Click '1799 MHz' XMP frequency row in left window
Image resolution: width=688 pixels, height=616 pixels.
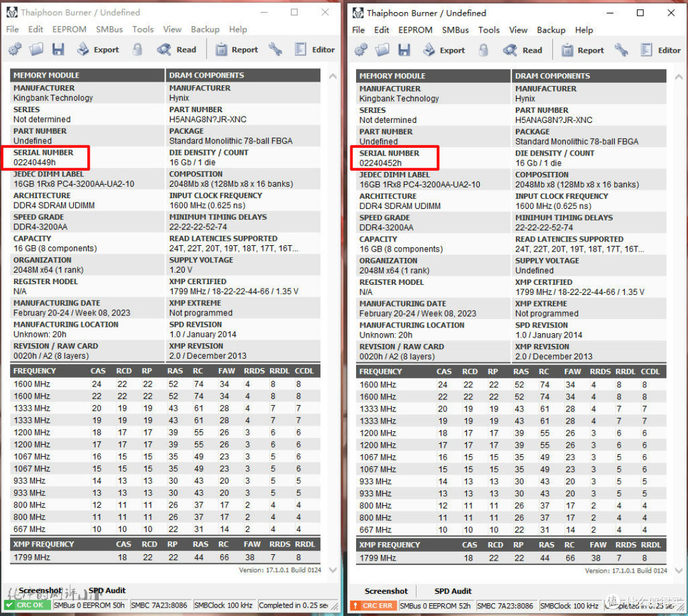165,557
